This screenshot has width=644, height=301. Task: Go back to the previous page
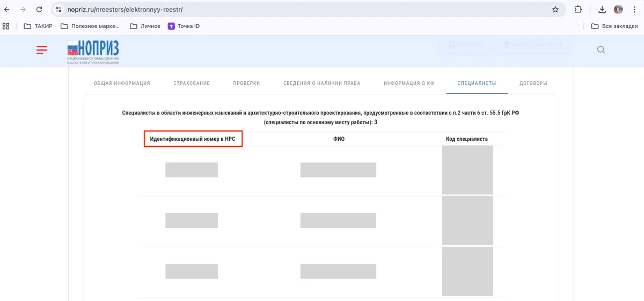pos(7,10)
